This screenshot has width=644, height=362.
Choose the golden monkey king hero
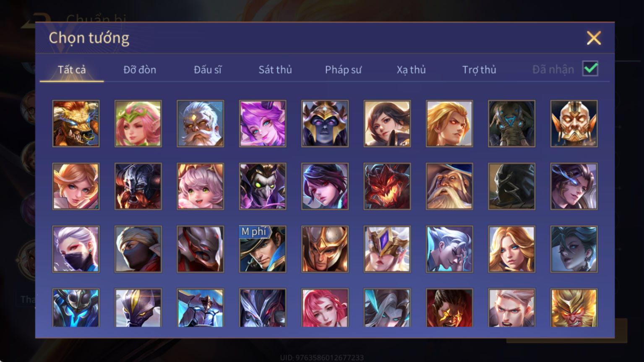[574, 308]
